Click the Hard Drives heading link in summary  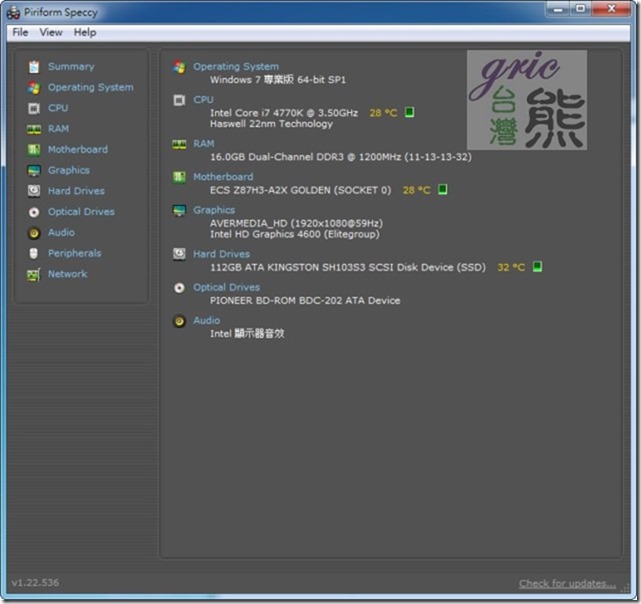point(221,254)
